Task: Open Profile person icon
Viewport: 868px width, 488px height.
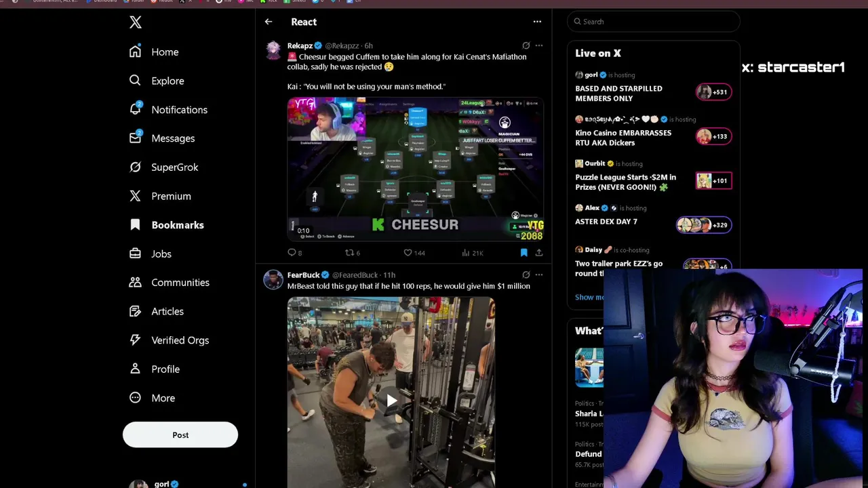Action: [x=136, y=369]
